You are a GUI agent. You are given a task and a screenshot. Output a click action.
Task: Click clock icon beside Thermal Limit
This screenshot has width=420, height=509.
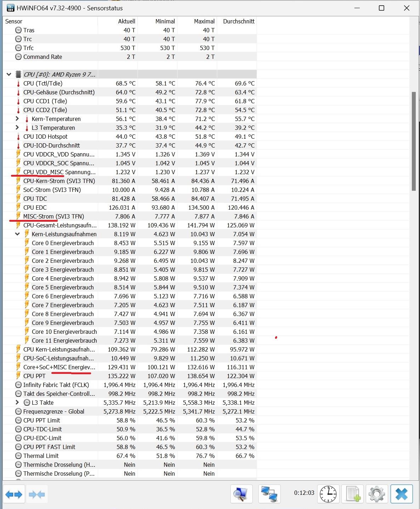[18, 456]
